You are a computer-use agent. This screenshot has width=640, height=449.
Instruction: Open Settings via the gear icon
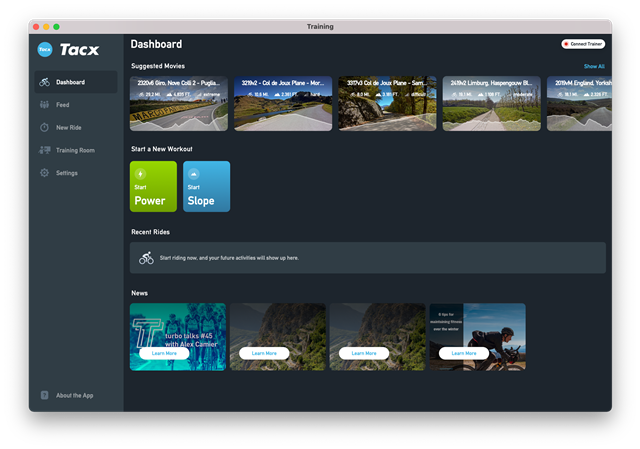44,173
